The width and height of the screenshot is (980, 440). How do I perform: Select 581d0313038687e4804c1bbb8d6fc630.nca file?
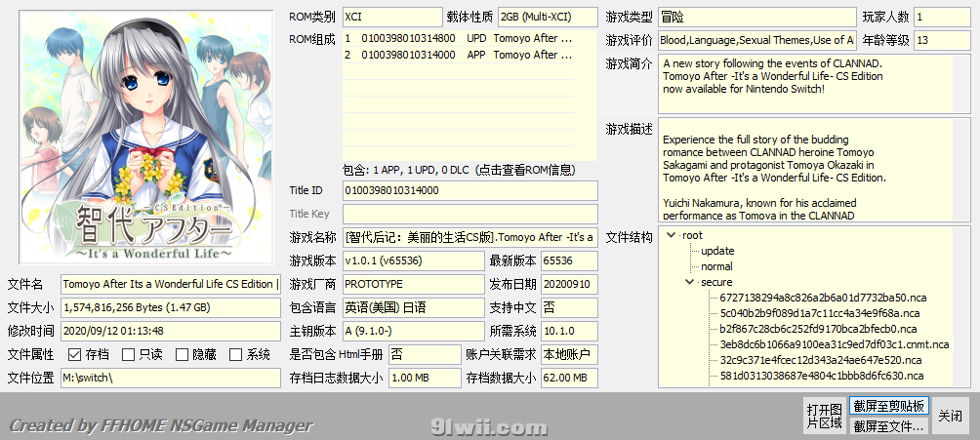coord(821,376)
